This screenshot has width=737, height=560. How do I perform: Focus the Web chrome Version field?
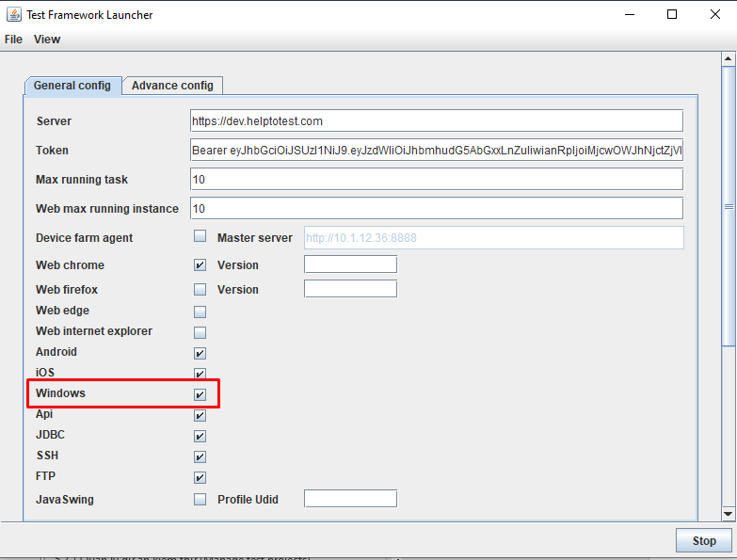[351, 264]
